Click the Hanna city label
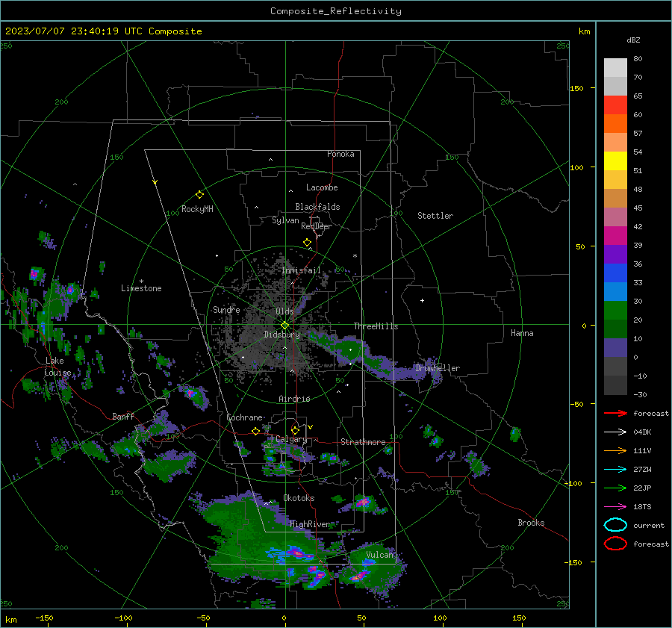Image resolution: width=672 pixels, height=628 pixels. (x=522, y=333)
